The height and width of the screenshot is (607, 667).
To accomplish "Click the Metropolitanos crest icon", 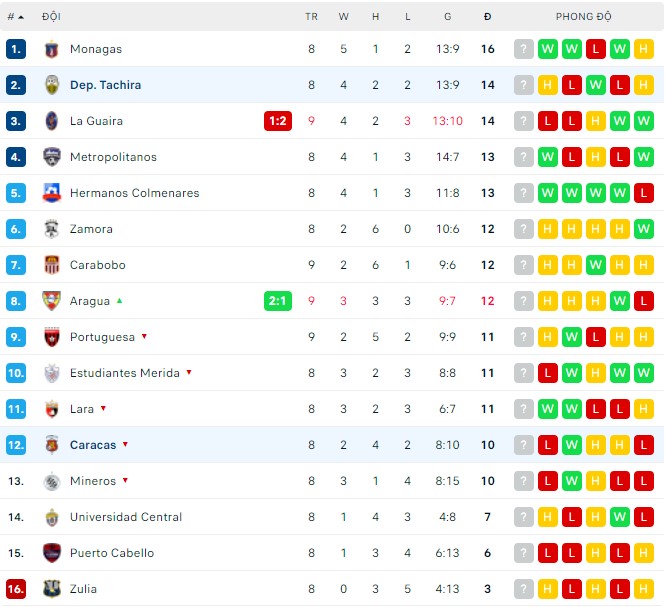I will [x=52, y=157].
